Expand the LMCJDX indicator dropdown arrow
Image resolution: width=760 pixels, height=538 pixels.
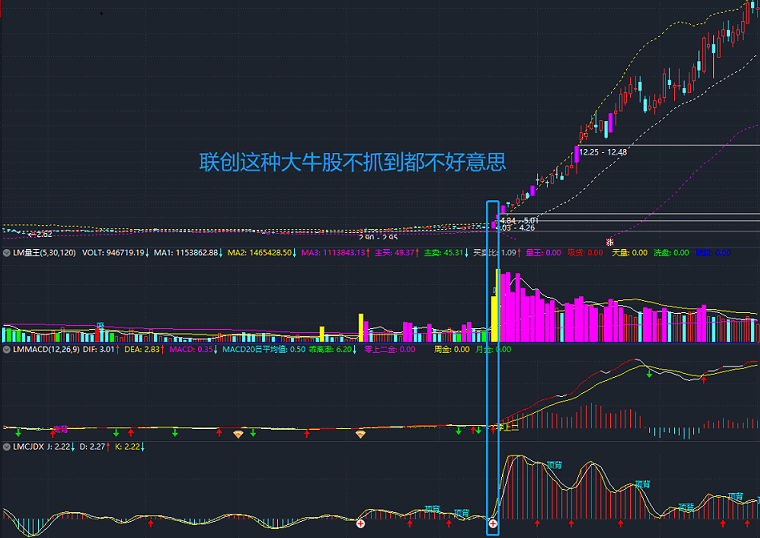click(x=7, y=446)
